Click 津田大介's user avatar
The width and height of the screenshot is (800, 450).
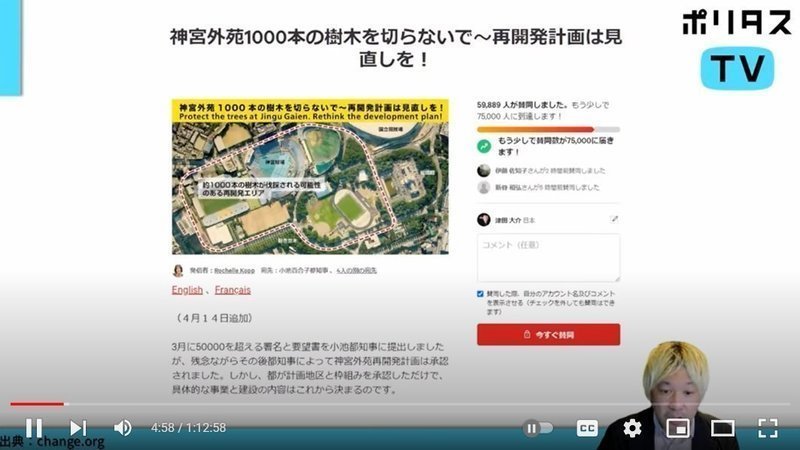pyautogui.click(x=484, y=220)
